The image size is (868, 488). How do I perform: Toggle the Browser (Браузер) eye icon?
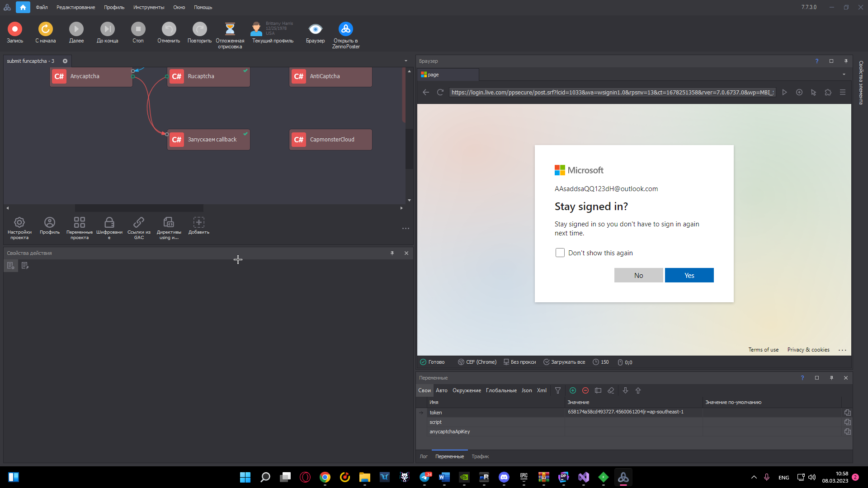[315, 29]
